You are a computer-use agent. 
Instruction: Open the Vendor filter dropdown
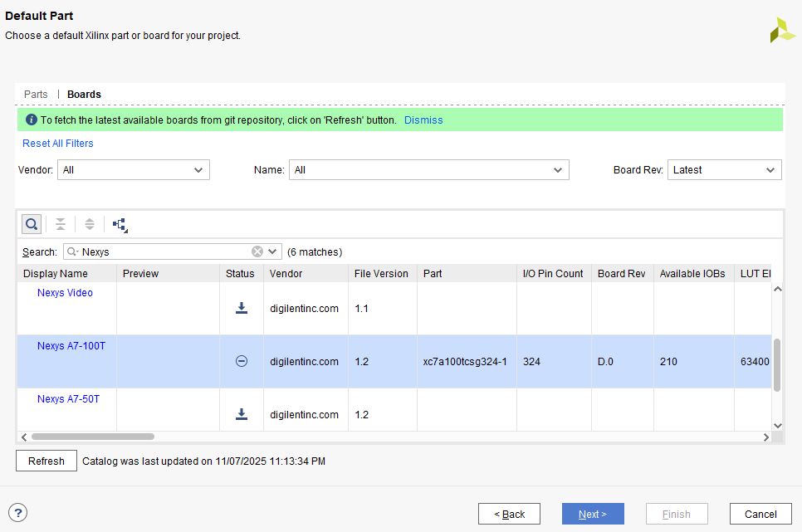point(133,170)
